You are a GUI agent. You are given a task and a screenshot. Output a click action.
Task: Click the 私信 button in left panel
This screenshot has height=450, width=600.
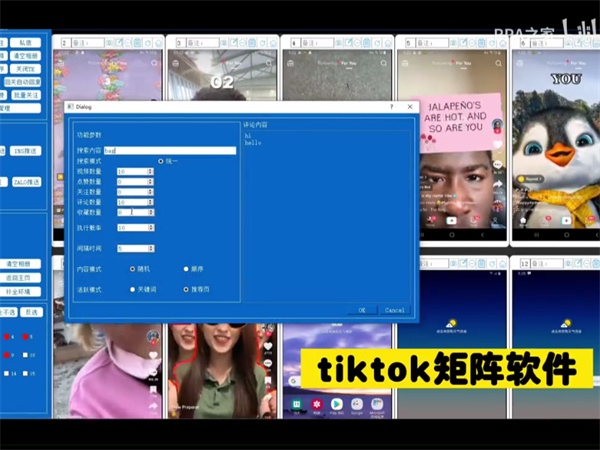click(x=25, y=42)
